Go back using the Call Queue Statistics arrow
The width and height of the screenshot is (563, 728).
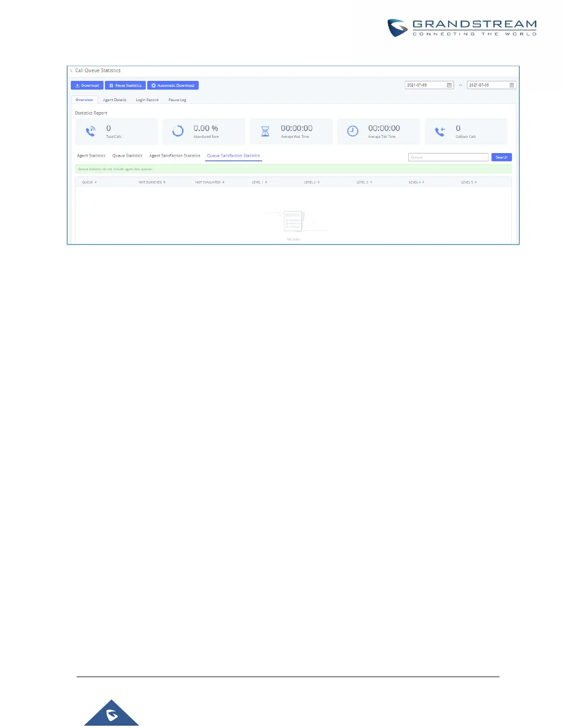[71, 70]
